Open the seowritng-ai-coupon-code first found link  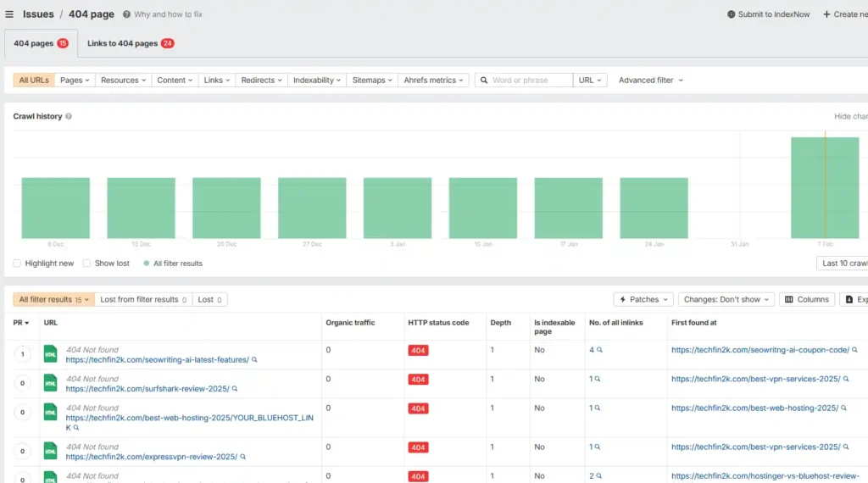pos(760,350)
